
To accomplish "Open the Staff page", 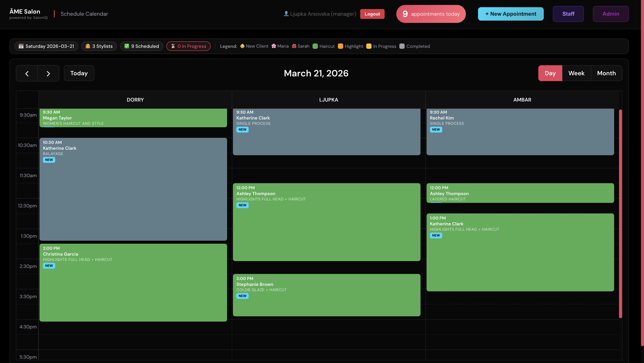I will pos(568,14).
